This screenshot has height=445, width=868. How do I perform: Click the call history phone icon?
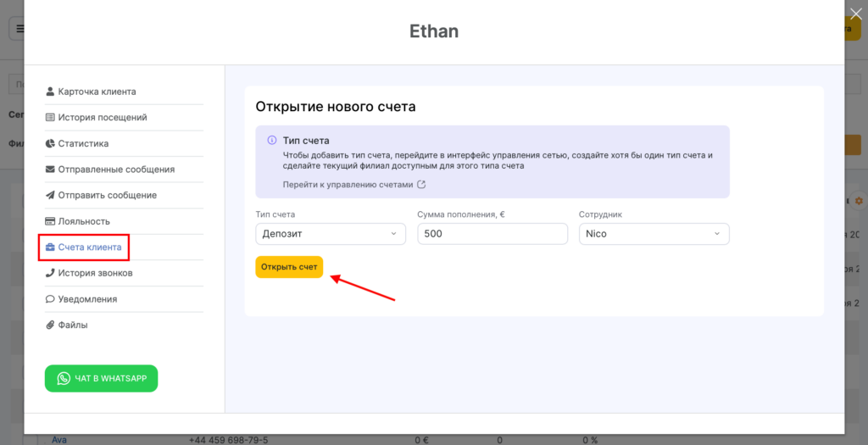(51, 273)
